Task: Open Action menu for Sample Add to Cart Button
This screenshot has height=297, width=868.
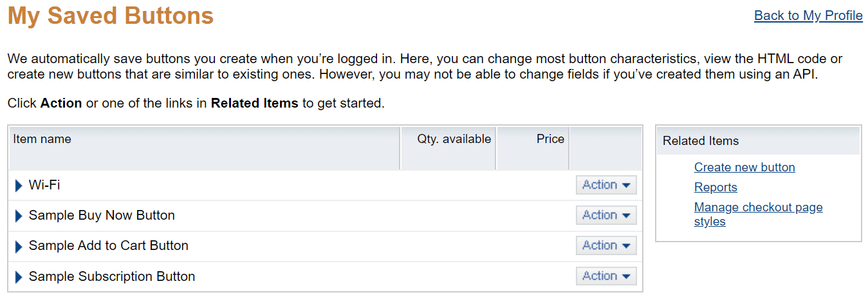Action: coord(606,245)
